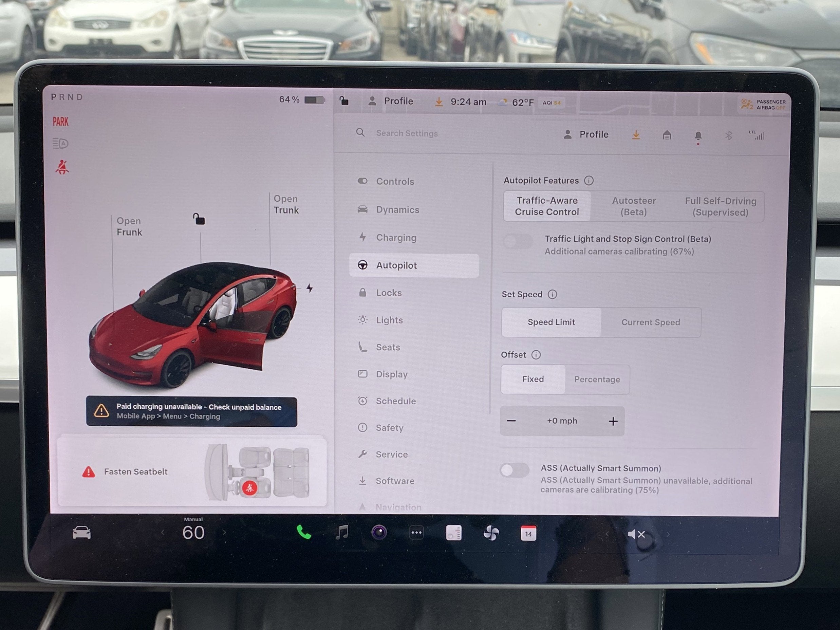Open the Locks settings menu
This screenshot has height=630, width=840.
tap(414, 293)
